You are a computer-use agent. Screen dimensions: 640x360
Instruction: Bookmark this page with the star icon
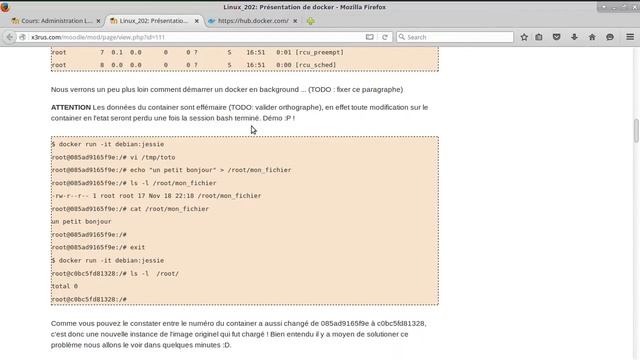click(524, 37)
